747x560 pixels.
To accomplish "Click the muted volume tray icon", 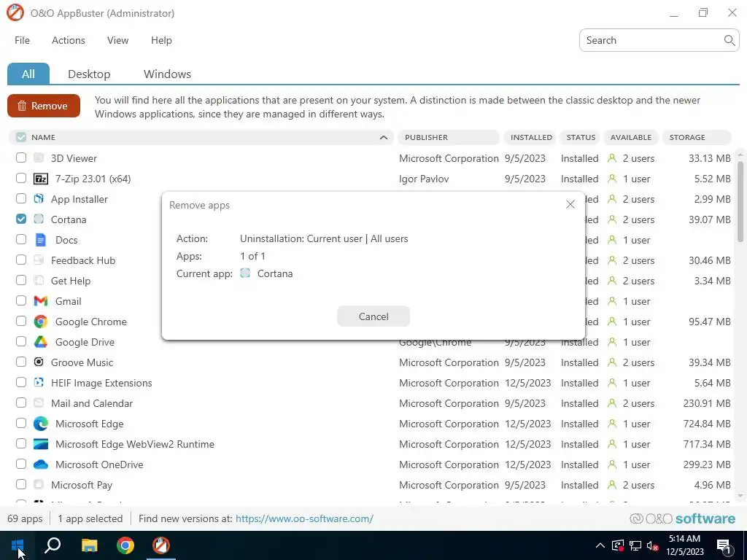I will point(653,545).
